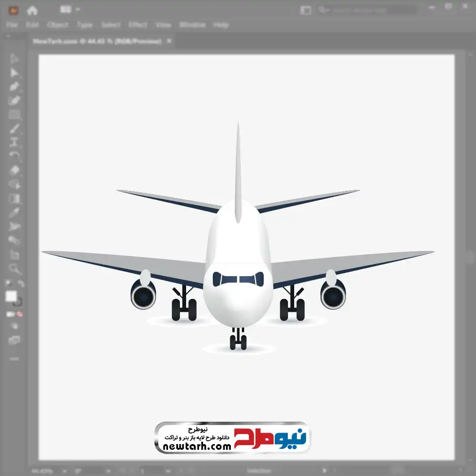Swap fill and stroke colors
This screenshot has height=476, width=476.
(x=21, y=284)
